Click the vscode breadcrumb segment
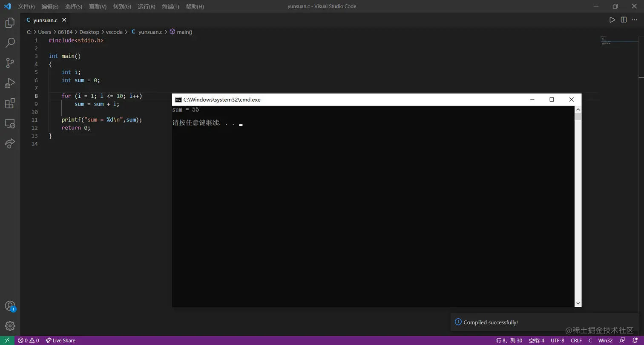Viewport: 644px width, 345px height. tap(114, 32)
